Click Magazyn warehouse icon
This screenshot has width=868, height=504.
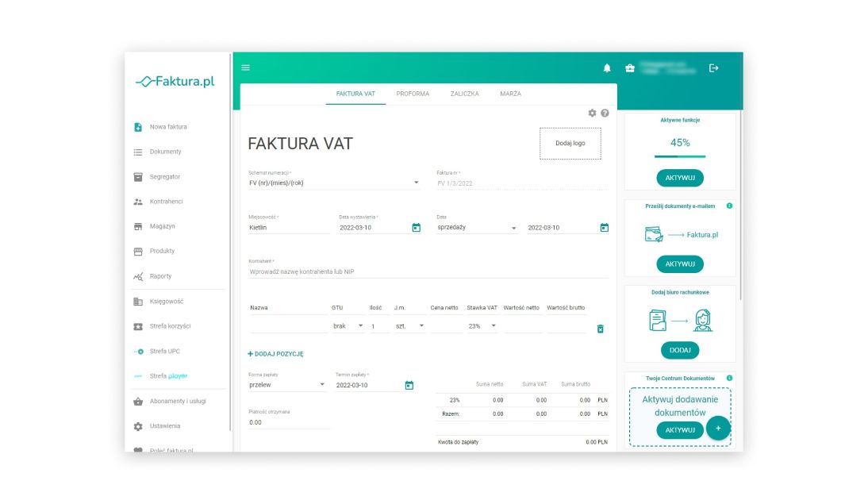138,226
